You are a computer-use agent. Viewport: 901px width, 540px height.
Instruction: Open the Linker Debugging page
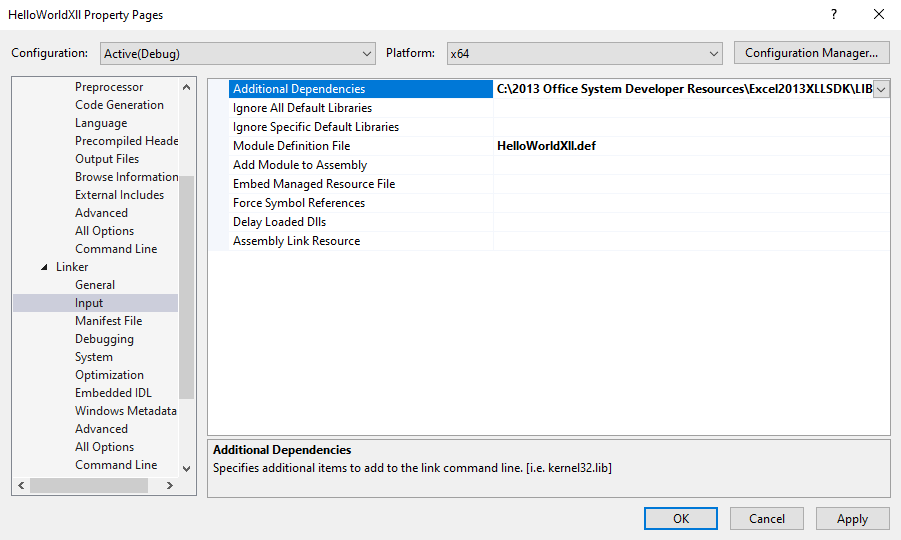point(104,339)
